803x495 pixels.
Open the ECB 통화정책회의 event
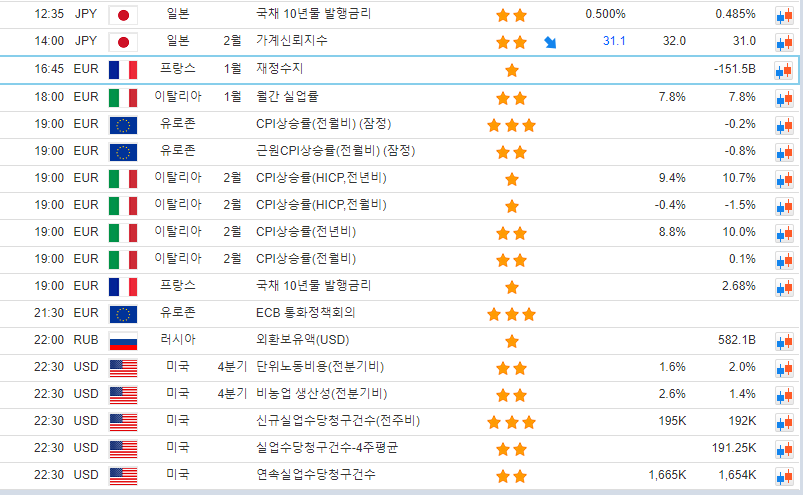[x=307, y=313]
